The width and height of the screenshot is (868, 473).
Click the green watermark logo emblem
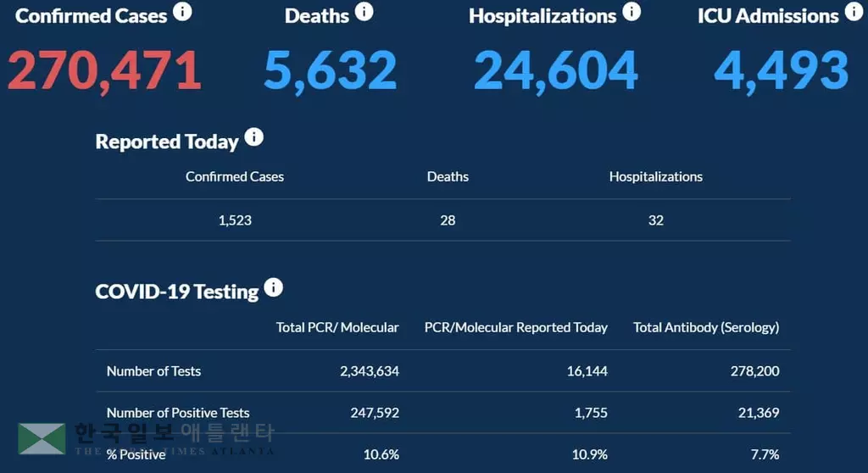(42, 438)
